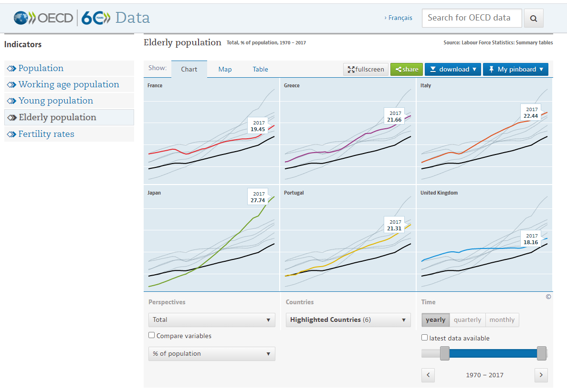Open fullscreen chart view
The image size is (567, 392).
(x=366, y=69)
